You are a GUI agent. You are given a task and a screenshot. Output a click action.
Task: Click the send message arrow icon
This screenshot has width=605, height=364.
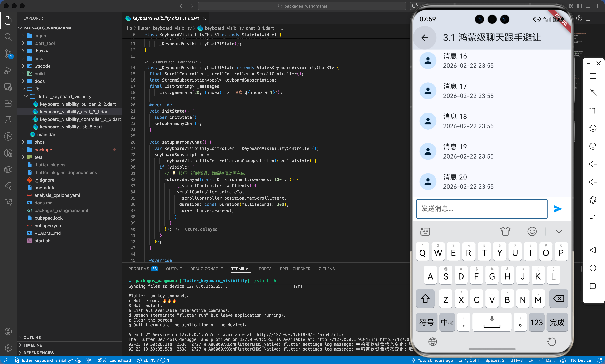click(557, 209)
